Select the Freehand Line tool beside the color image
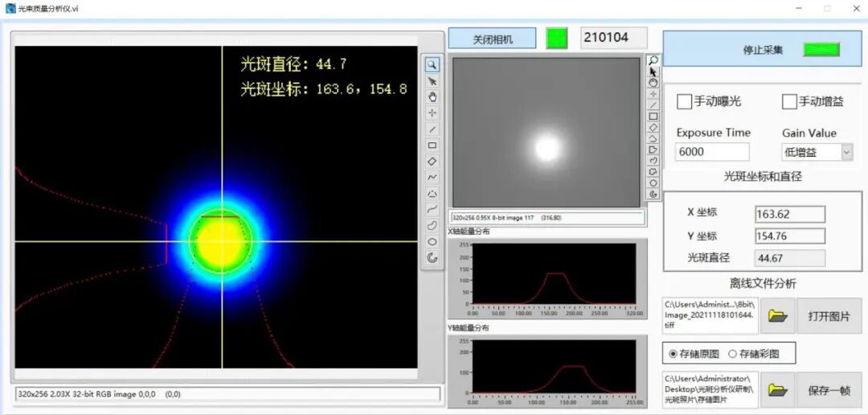 click(x=432, y=209)
